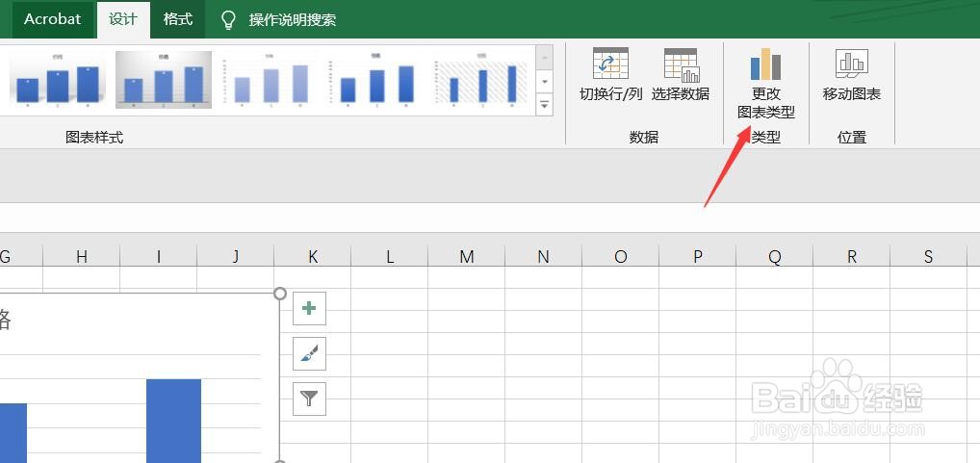Select the 设计 (Design) ribbon tab

(x=123, y=19)
